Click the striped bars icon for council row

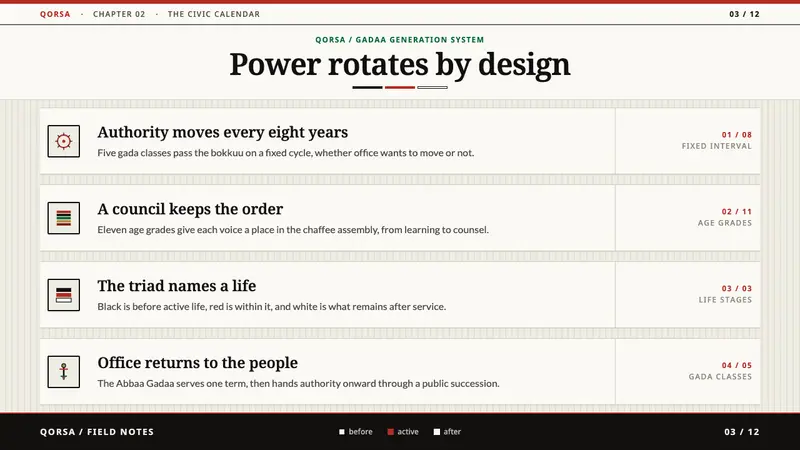tap(64, 218)
